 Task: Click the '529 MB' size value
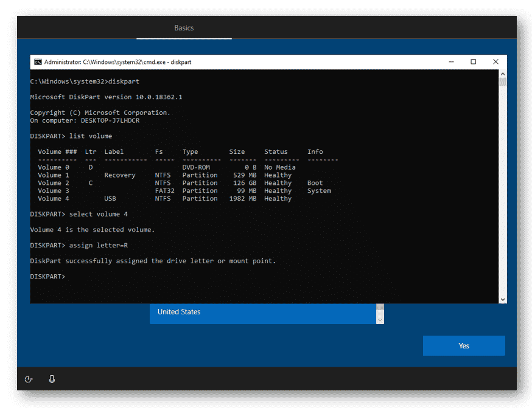tap(245, 175)
